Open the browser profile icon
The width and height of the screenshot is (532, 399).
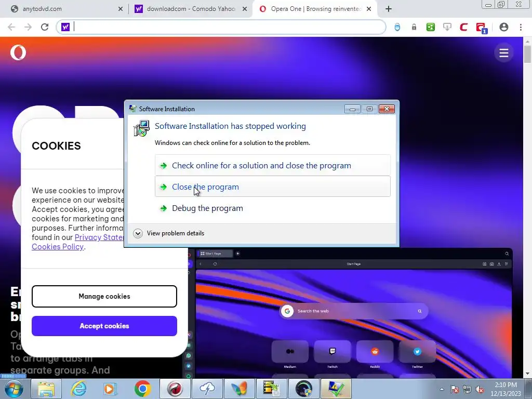pyautogui.click(x=504, y=27)
